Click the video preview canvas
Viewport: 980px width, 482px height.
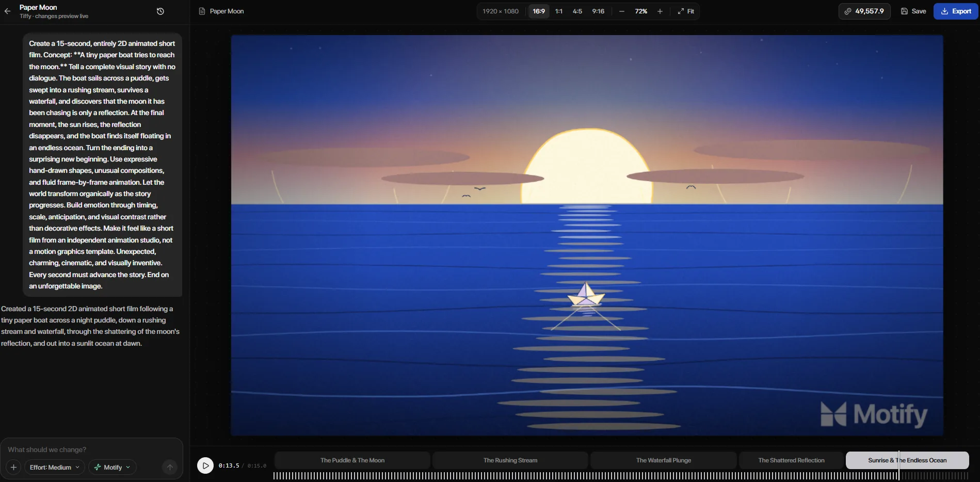pyautogui.click(x=587, y=235)
